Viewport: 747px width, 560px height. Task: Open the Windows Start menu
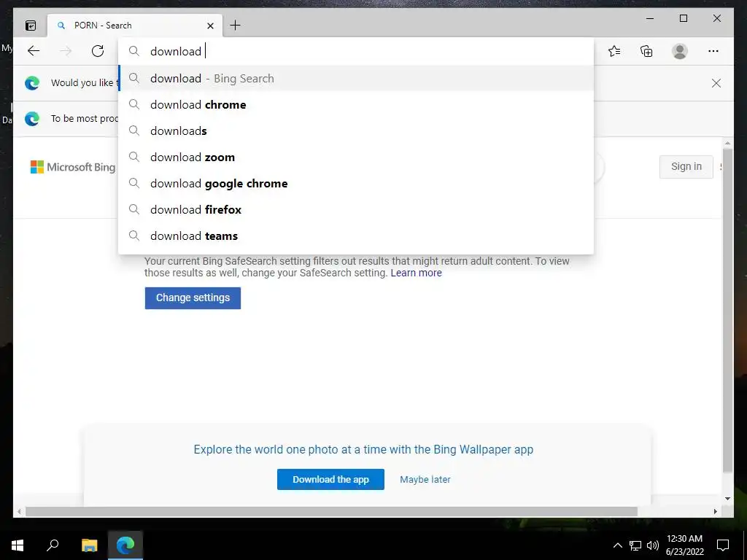tap(18, 545)
